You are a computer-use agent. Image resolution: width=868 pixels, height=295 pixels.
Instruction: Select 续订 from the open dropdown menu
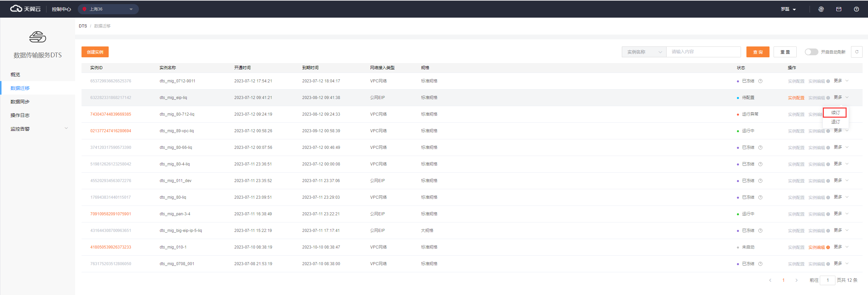click(x=835, y=113)
